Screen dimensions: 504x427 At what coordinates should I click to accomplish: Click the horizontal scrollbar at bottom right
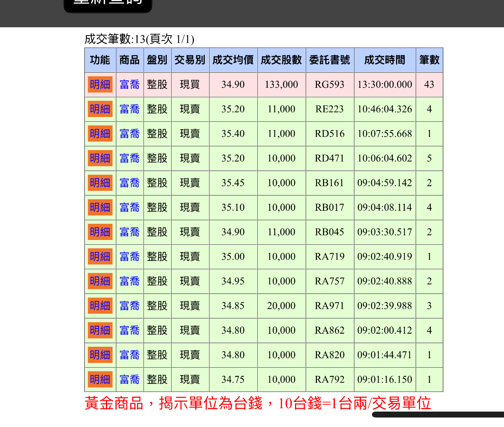pyautogui.click(x=438, y=415)
